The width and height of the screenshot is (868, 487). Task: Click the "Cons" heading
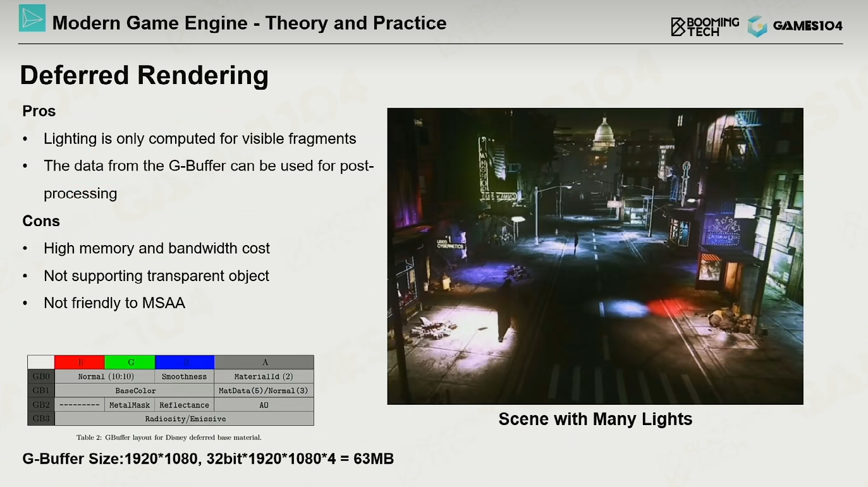pyautogui.click(x=41, y=221)
